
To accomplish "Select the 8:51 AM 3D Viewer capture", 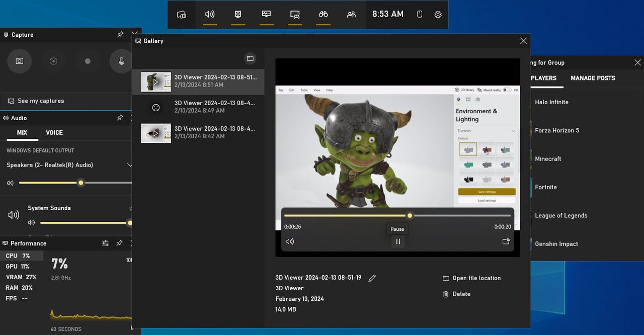I will click(198, 81).
